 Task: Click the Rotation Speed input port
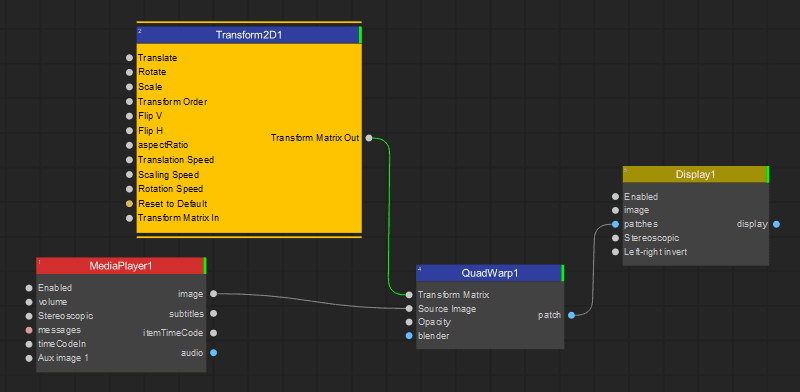point(130,189)
